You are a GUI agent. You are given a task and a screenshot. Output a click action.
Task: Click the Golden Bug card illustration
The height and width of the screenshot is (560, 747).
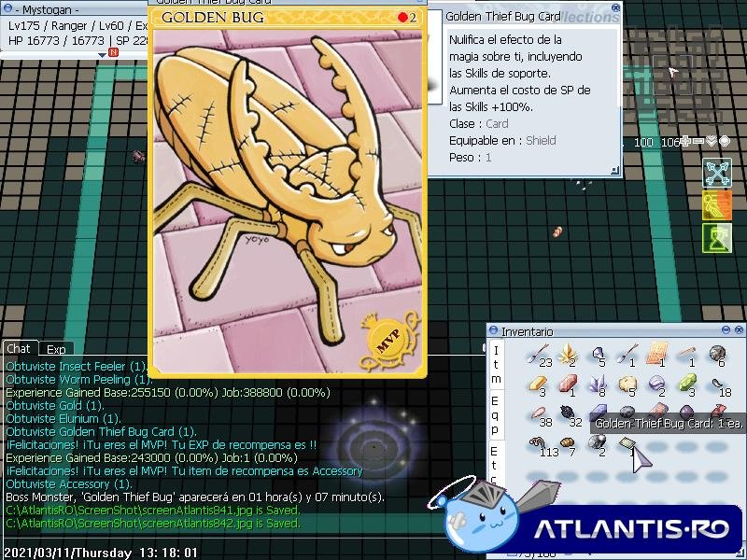288,202
